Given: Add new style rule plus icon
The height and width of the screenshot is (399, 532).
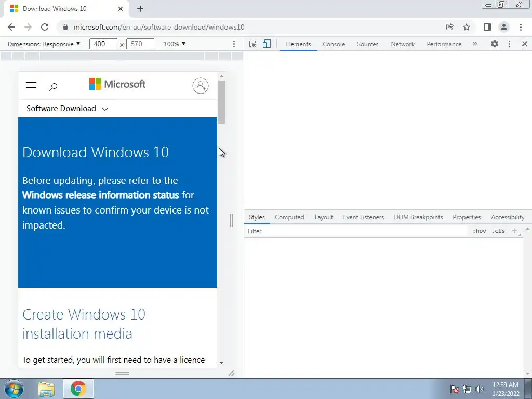Looking at the screenshot, I should (x=515, y=231).
